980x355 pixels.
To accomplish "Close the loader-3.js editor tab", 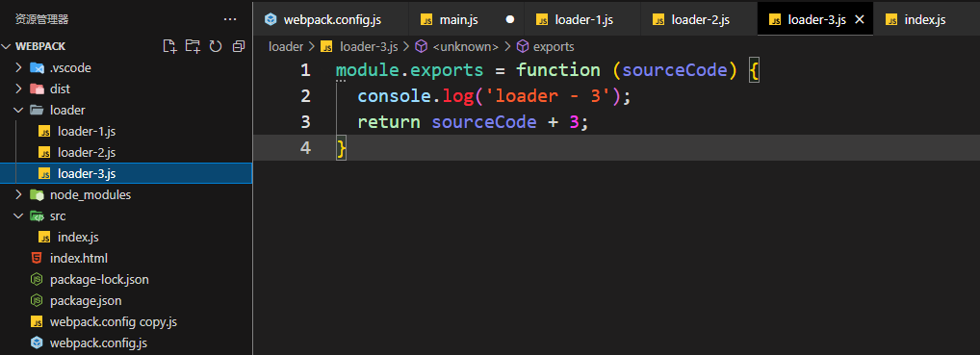I will (860, 19).
